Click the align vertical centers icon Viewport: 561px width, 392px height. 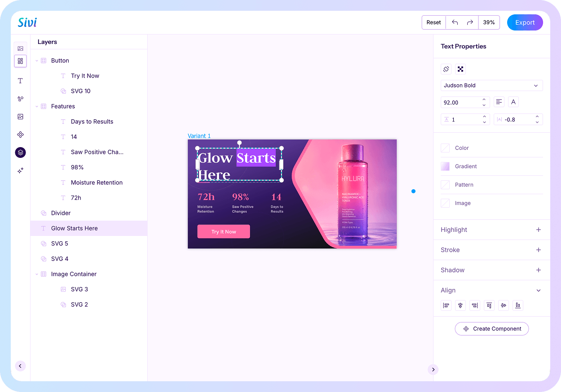coord(504,305)
